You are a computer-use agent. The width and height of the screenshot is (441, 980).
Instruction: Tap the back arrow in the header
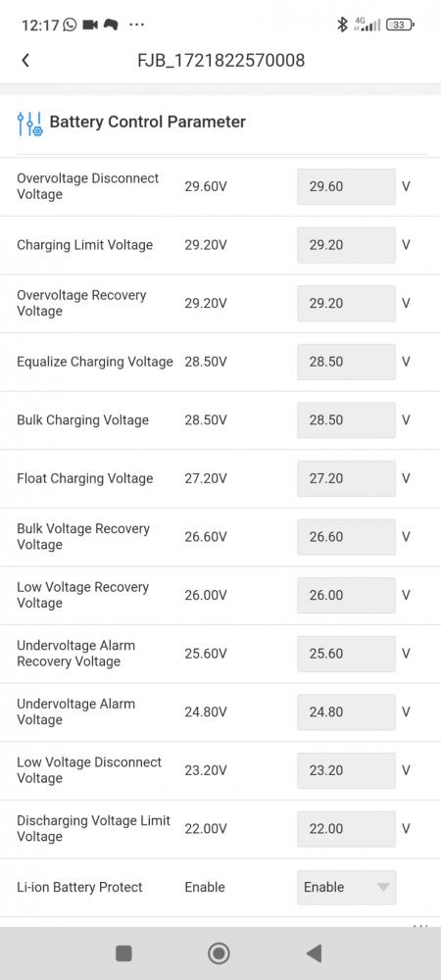point(24,61)
